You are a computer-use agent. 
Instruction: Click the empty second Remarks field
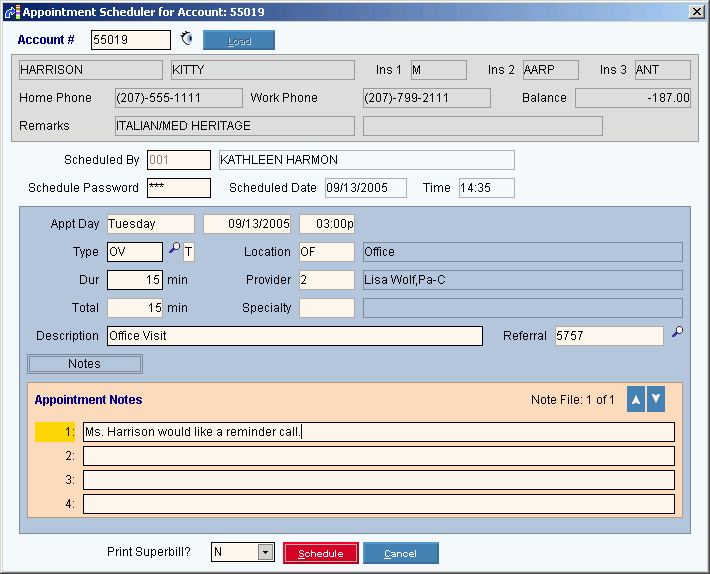pos(483,126)
